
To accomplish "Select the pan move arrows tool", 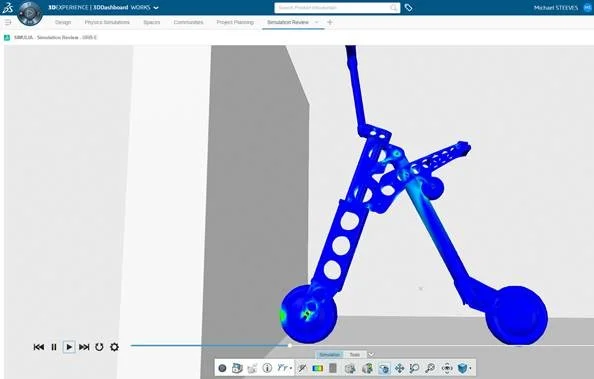I will click(x=399, y=368).
